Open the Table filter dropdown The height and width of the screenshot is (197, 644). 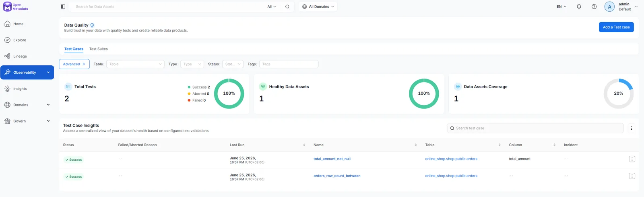coord(135,64)
